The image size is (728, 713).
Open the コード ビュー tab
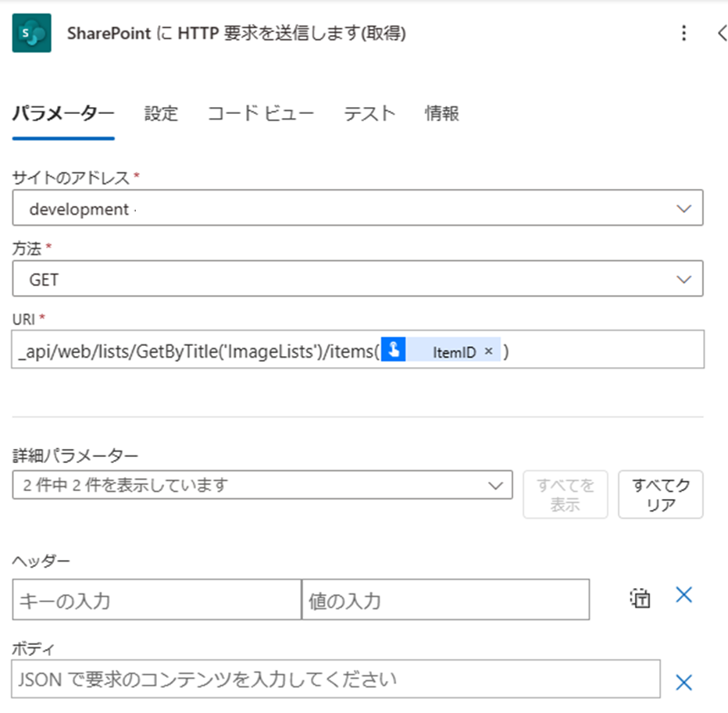260,113
